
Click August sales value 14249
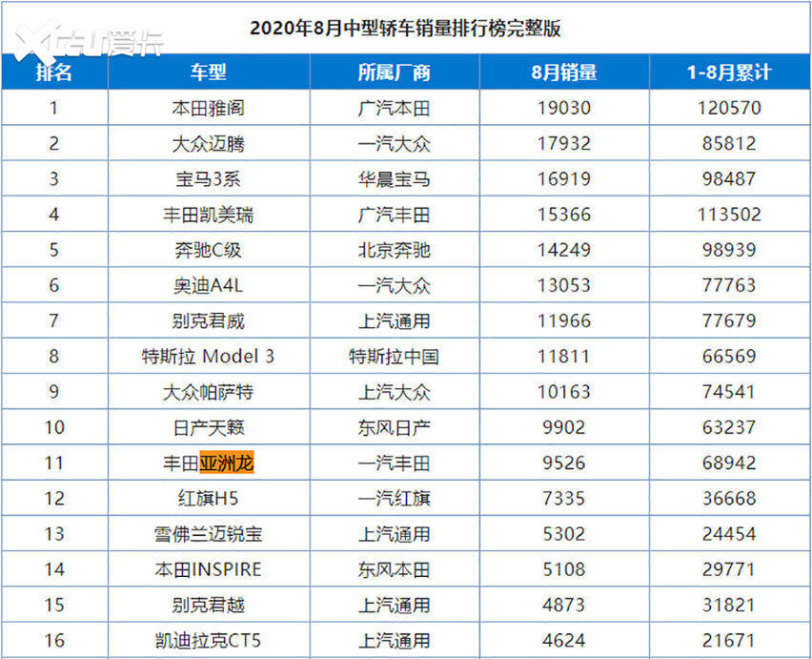point(564,250)
